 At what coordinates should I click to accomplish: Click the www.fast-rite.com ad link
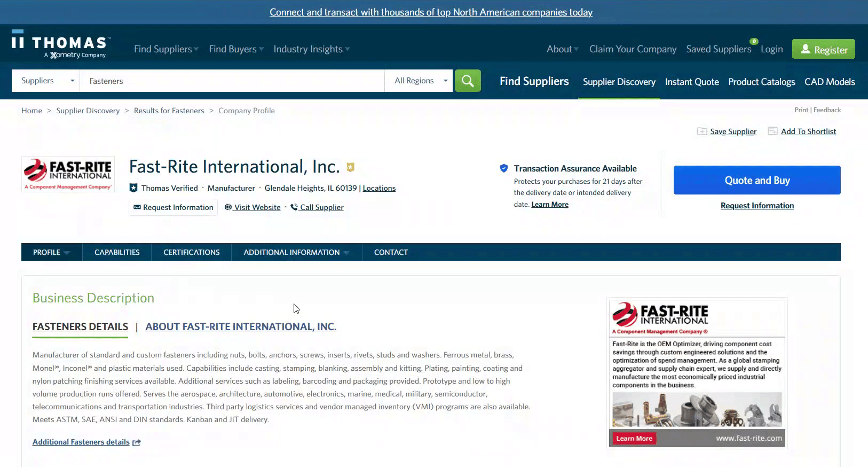pos(749,438)
